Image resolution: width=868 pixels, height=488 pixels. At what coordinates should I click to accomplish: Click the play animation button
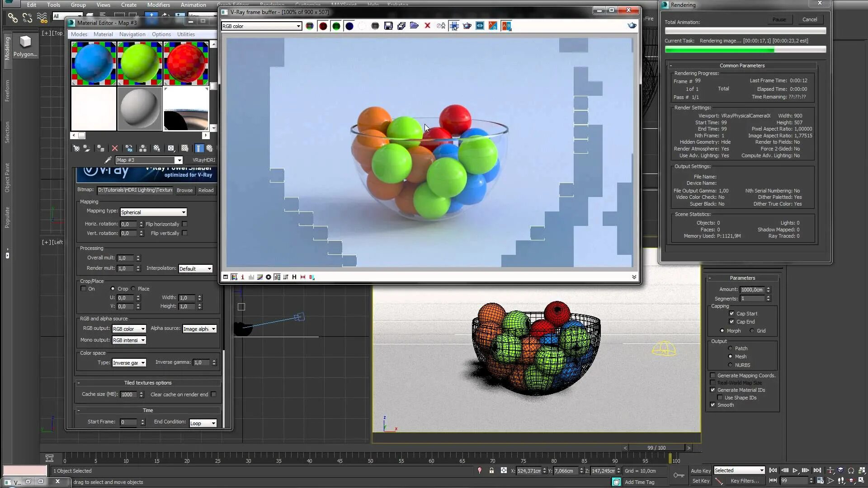[795, 470]
